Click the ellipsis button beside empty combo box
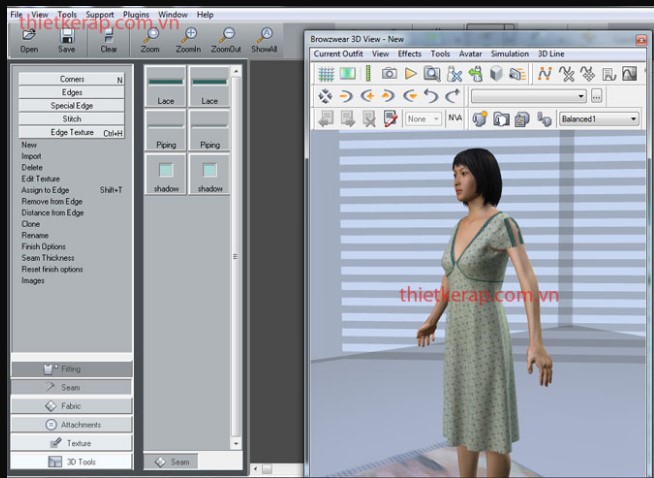 click(x=596, y=96)
